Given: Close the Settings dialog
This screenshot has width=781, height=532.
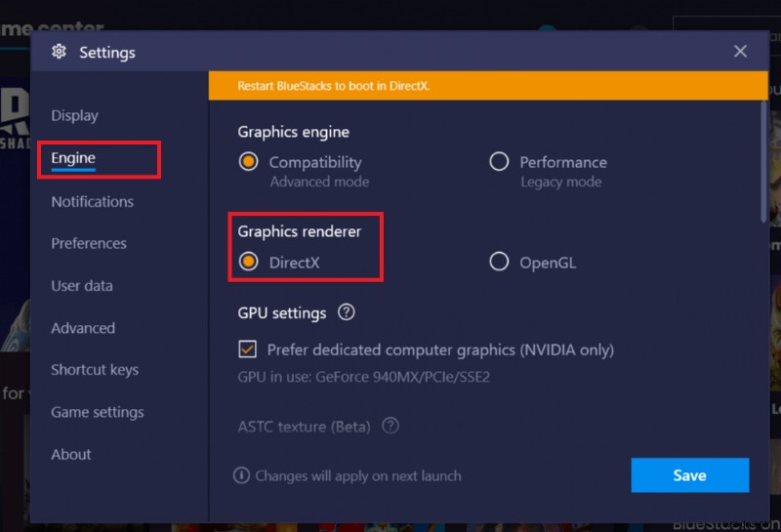Looking at the screenshot, I should (740, 51).
